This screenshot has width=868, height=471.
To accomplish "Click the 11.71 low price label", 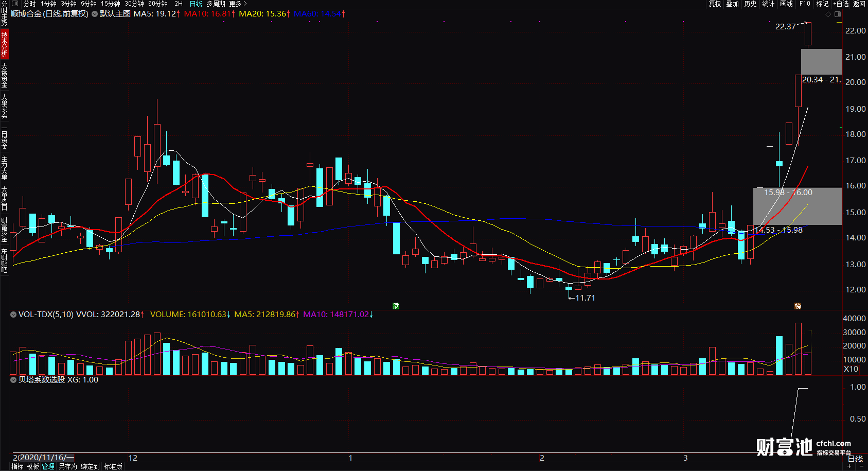I will point(585,298).
